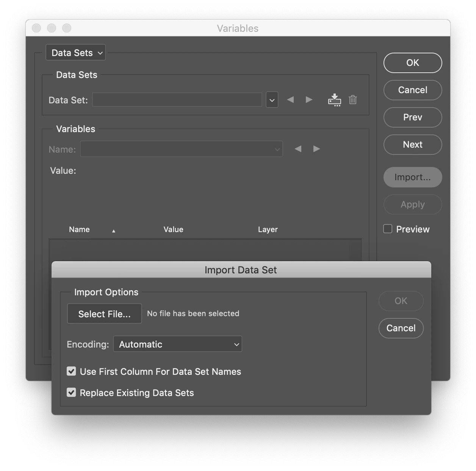Image resolution: width=476 pixels, height=471 pixels.
Task: Click Cancel in the Import Data Set dialog
Action: click(x=401, y=328)
